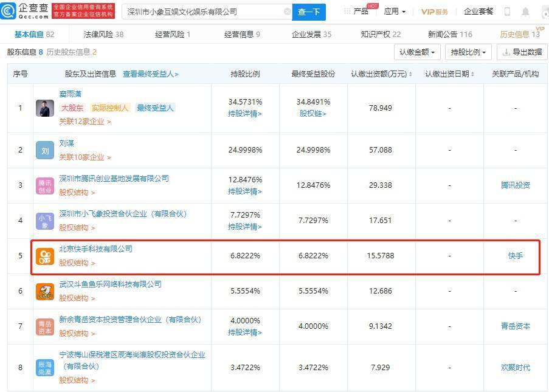Open 窦雨潇 shareholder name link
The height and width of the screenshot is (392, 549).
[x=71, y=94]
